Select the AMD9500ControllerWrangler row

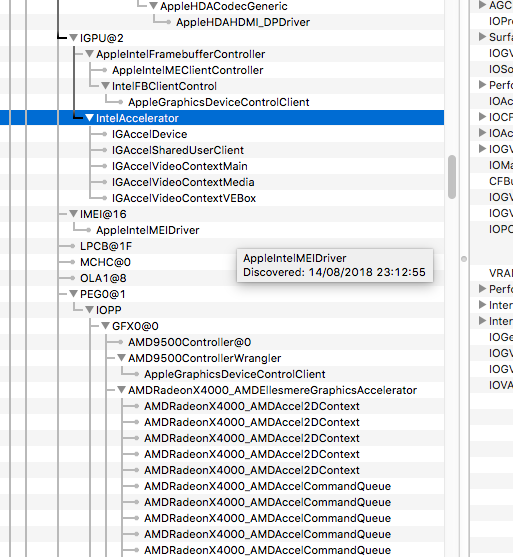204,358
